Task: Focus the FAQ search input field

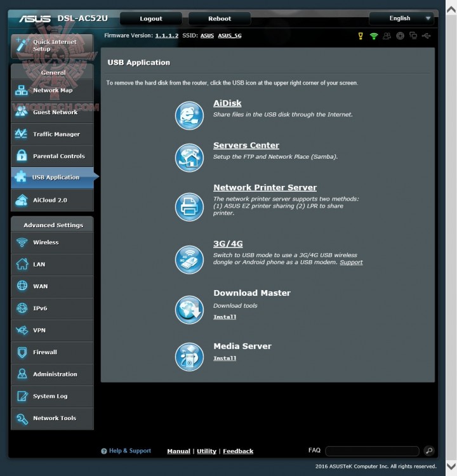Action: [x=373, y=451]
